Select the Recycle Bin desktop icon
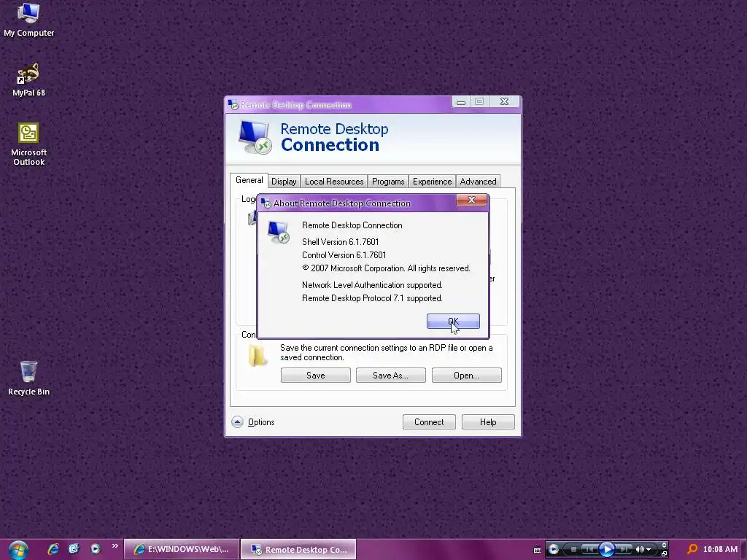The height and width of the screenshot is (560, 747). pos(28,378)
